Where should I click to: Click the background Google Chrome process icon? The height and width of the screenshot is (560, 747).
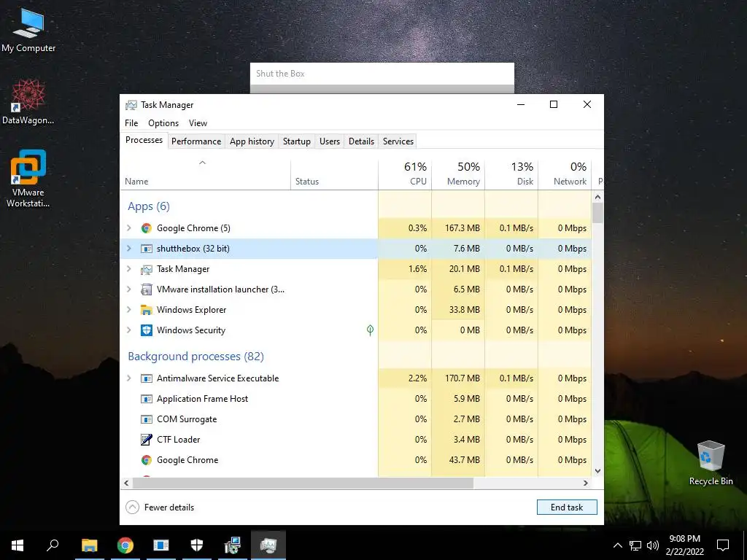146,460
